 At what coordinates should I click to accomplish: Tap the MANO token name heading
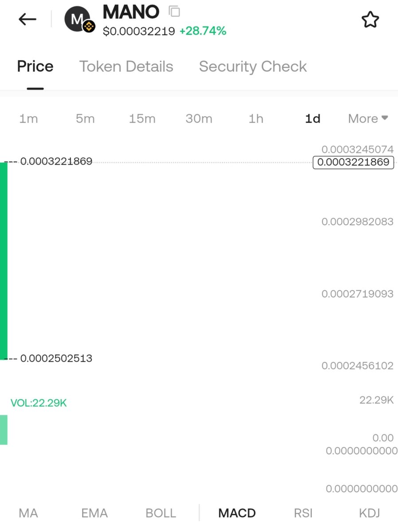(131, 12)
